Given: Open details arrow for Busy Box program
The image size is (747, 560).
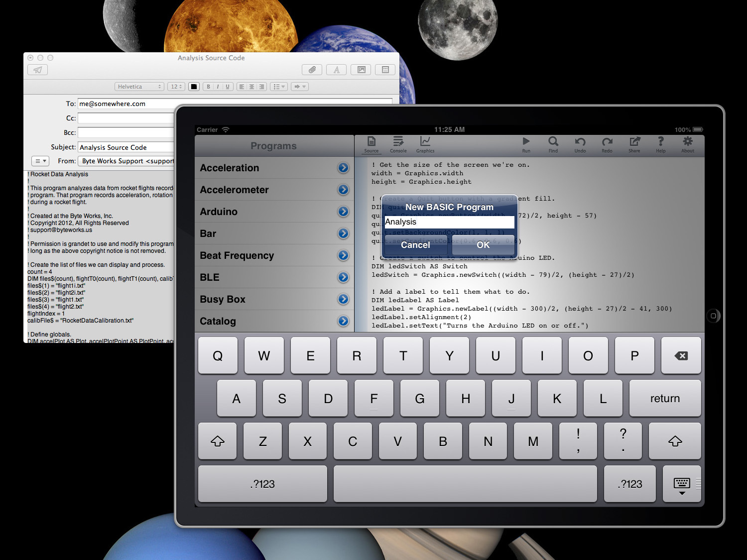Looking at the screenshot, I should (343, 299).
